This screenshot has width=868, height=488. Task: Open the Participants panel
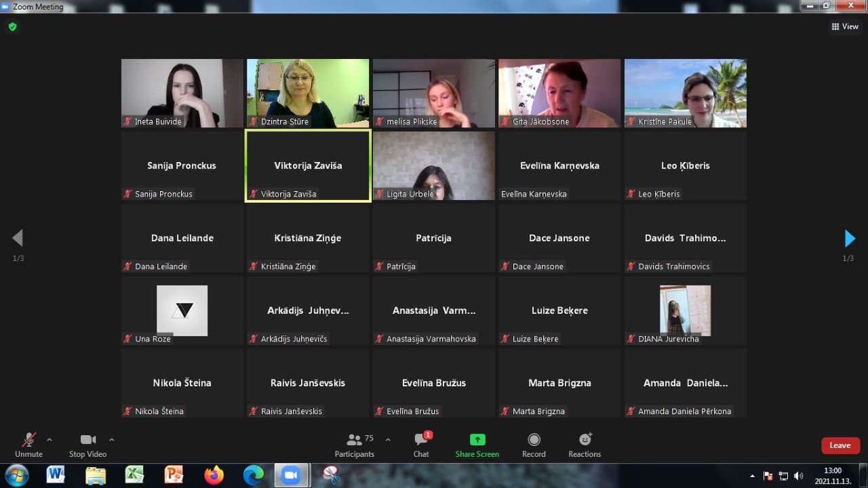(354, 445)
